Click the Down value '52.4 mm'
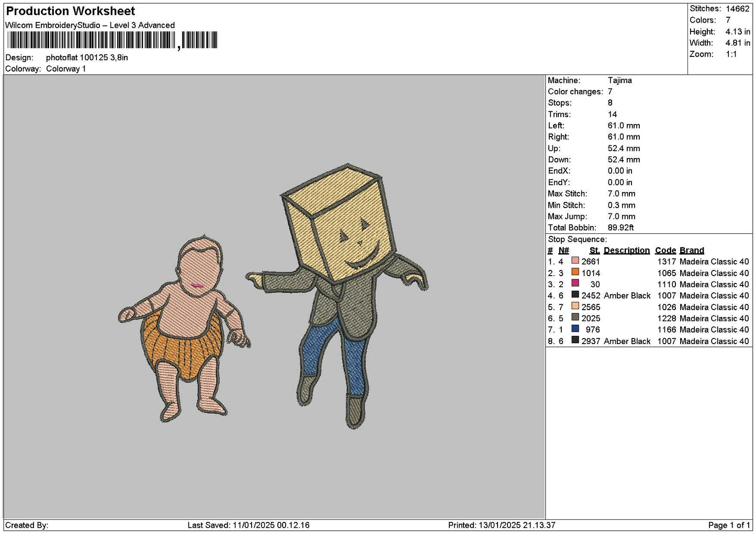This screenshot has height=534, width=756. [624, 160]
